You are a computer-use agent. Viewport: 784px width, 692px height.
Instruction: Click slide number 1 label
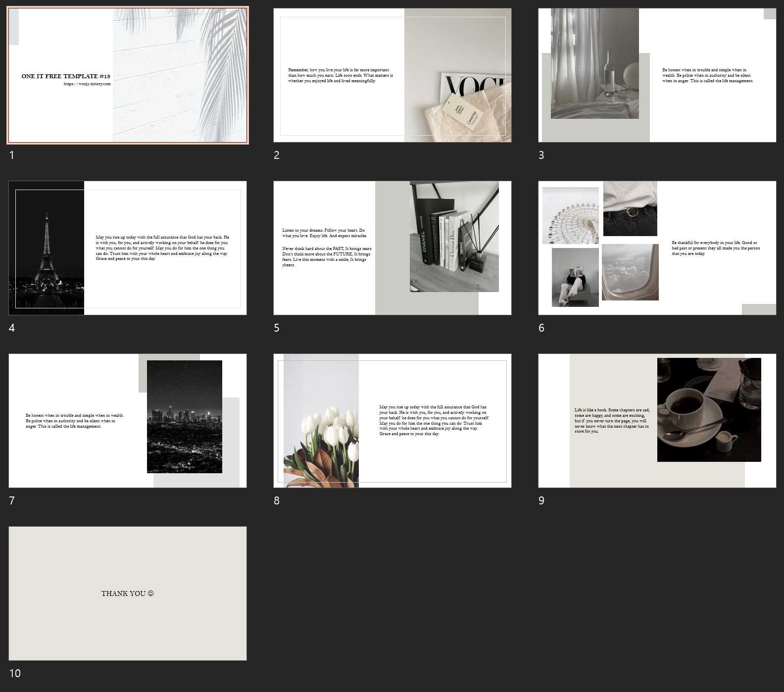click(12, 155)
